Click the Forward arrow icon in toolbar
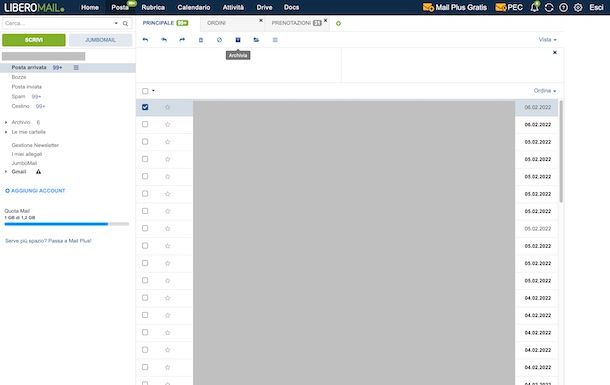 (x=182, y=40)
